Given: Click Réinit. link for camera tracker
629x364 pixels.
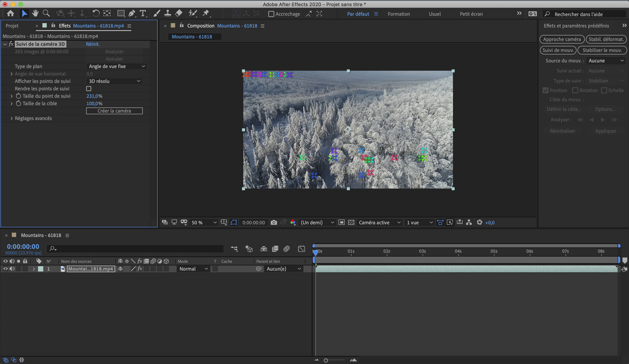Looking at the screenshot, I should pyautogui.click(x=93, y=44).
